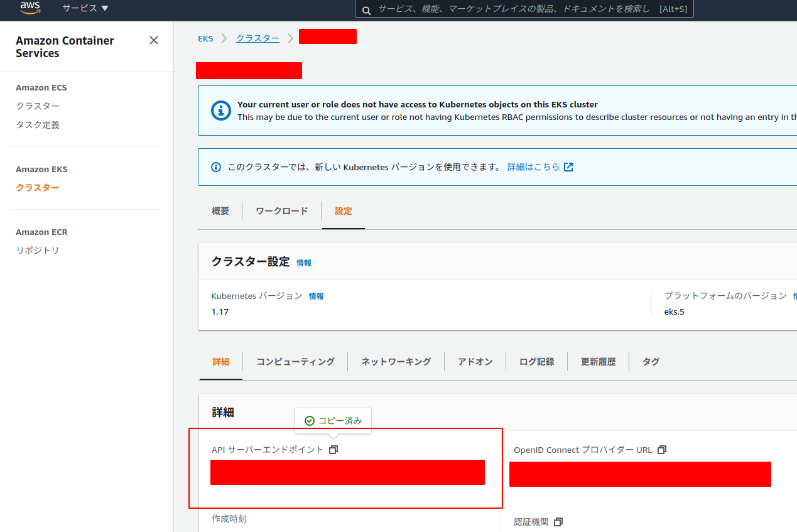The image size is (797, 532).
Task: Open タスク定義 in sidebar
Action: coord(38,125)
